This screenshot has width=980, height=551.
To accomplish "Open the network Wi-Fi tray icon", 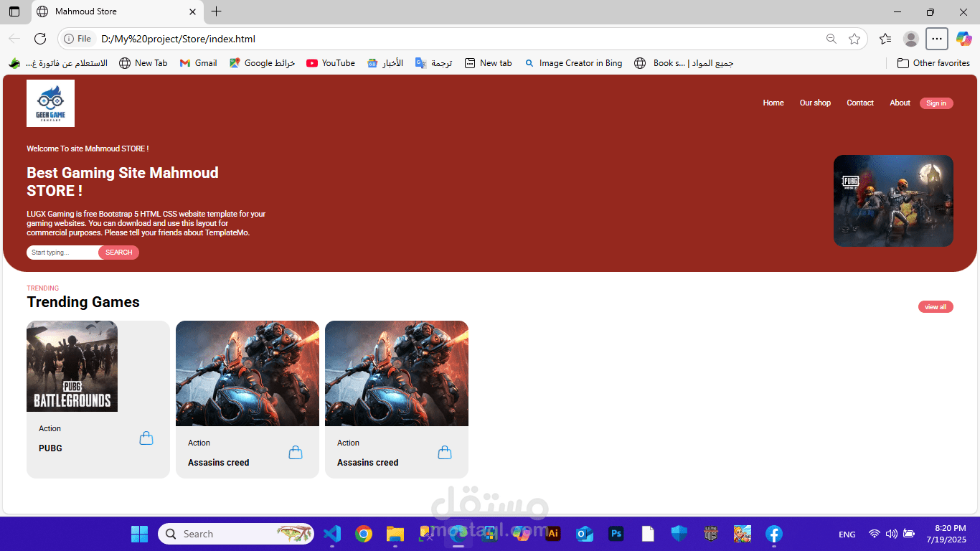I will [875, 534].
